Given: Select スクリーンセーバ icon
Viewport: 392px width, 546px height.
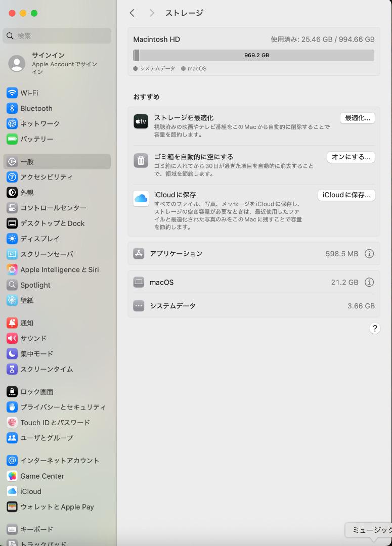Looking at the screenshot, I should pos(12,254).
